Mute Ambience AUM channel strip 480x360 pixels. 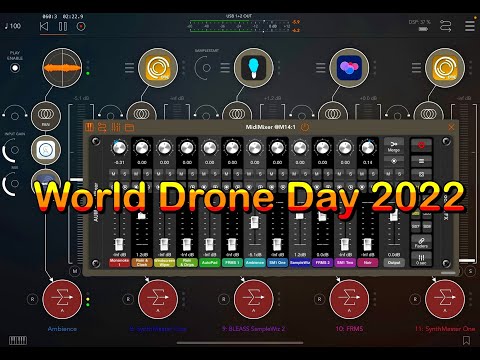point(75,271)
